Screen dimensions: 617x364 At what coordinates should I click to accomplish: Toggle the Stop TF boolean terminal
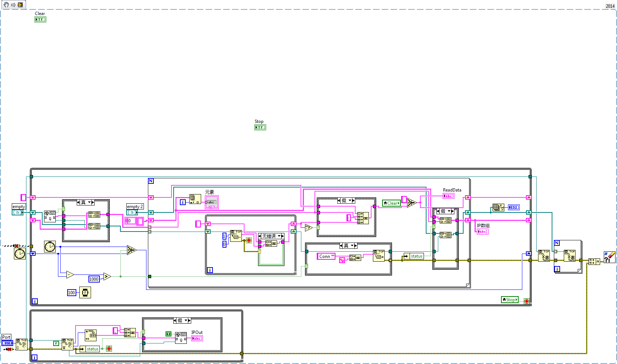(x=260, y=127)
